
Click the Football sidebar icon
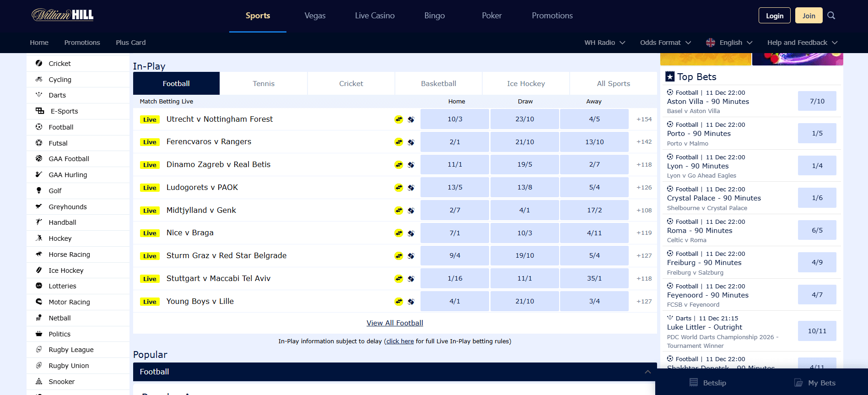tap(39, 127)
